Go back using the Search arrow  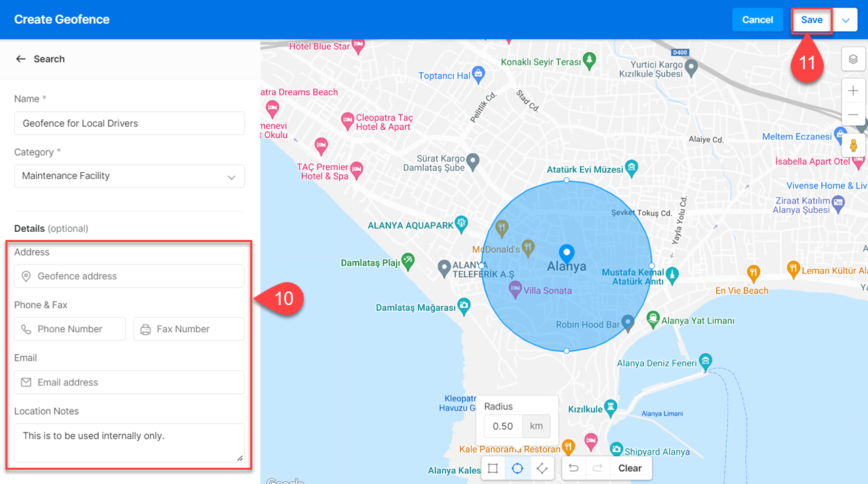21,59
